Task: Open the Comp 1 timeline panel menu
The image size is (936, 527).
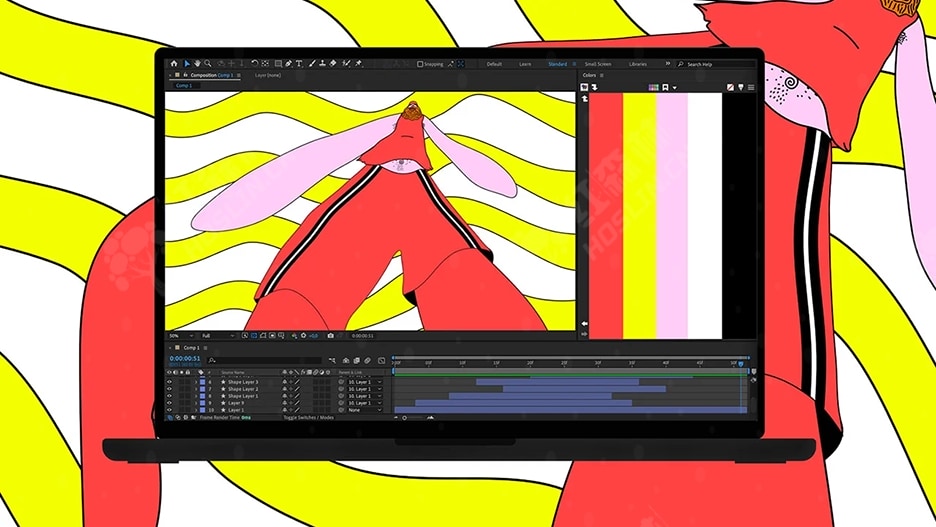Action: tap(205, 348)
